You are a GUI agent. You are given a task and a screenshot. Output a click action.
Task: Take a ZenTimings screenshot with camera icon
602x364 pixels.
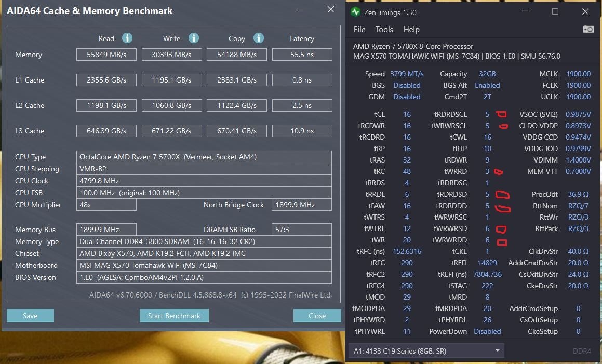click(588, 29)
